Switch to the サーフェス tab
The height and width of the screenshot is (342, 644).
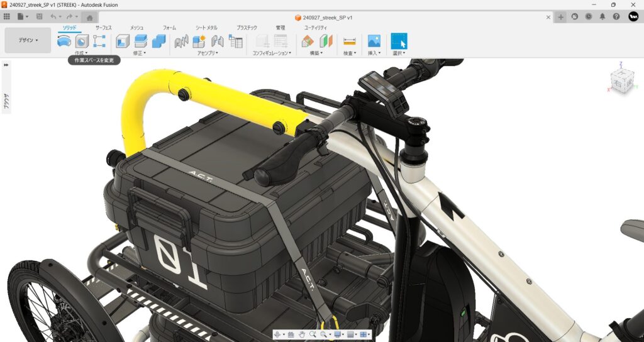point(104,28)
